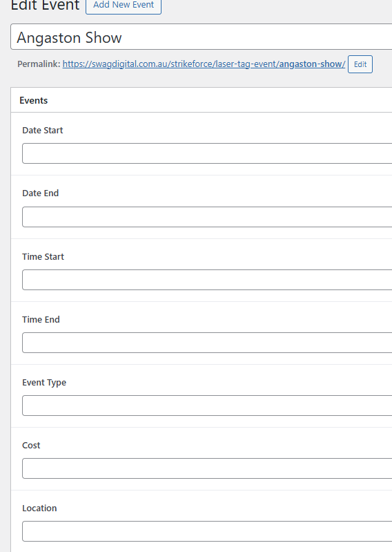Click inside the Cost text box
The width and height of the screenshot is (392, 552).
(207, 468)
